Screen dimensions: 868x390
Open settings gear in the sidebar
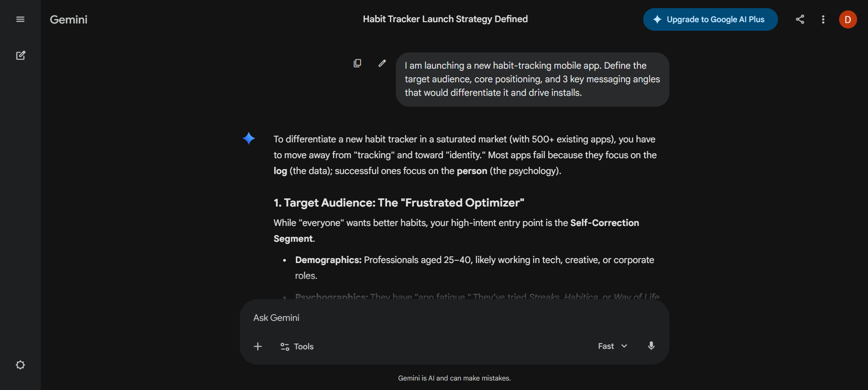click(20, 365)
